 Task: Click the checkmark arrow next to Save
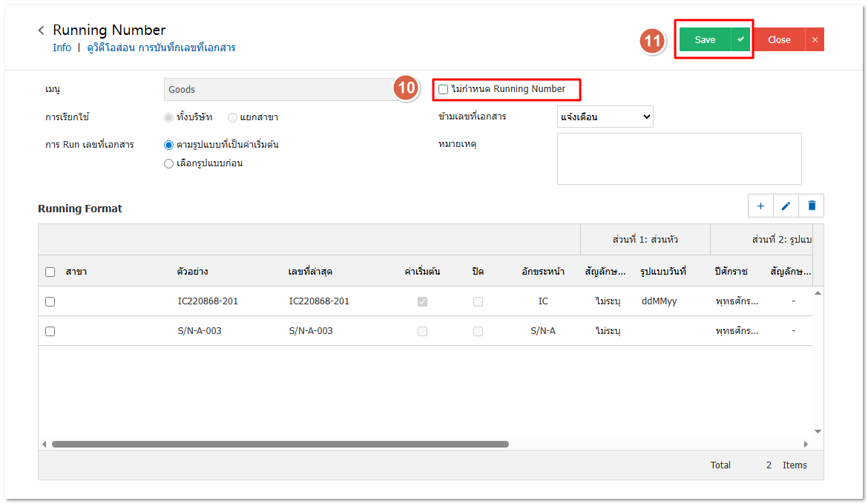point(740,39)
